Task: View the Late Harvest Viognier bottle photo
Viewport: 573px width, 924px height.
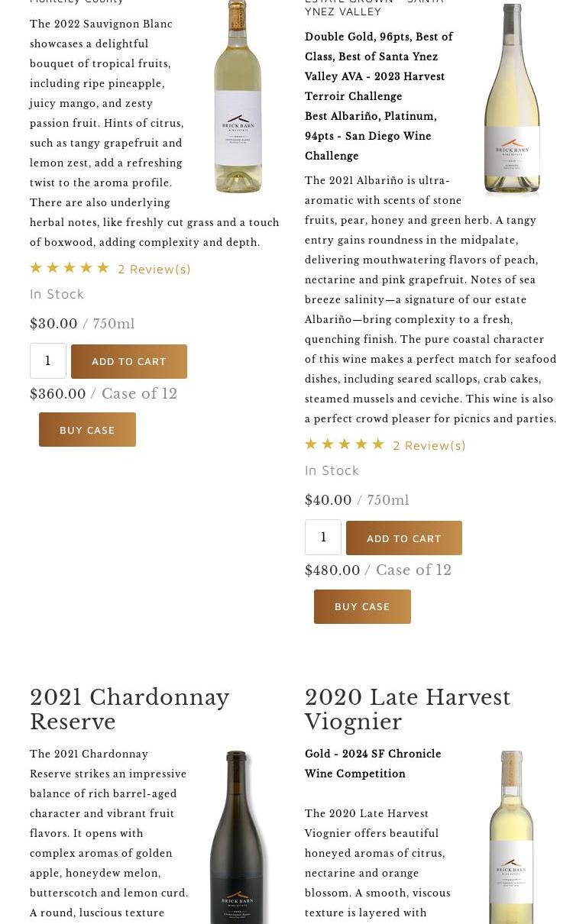Action: pyautogui.click(x=511, y=836)
